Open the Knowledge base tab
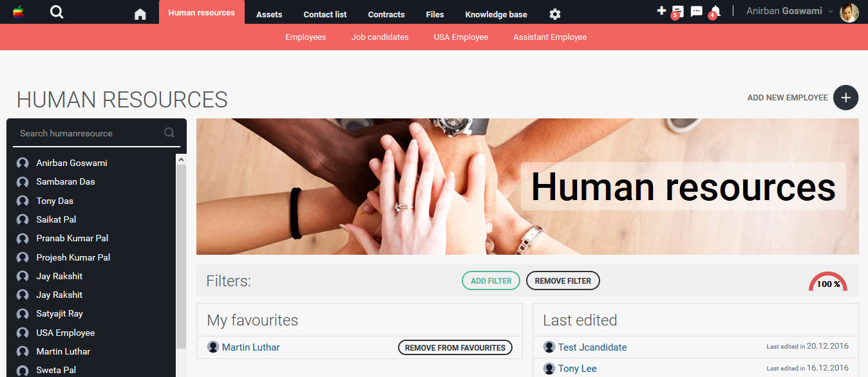The width and height of the screenshot is (868, 377). pyautogui.click(x=496, y=14)
